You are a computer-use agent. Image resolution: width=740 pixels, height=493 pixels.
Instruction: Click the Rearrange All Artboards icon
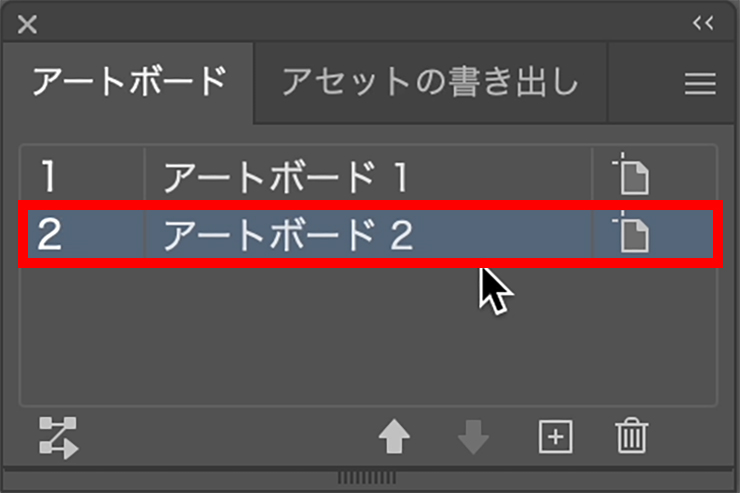pos(59,438)
